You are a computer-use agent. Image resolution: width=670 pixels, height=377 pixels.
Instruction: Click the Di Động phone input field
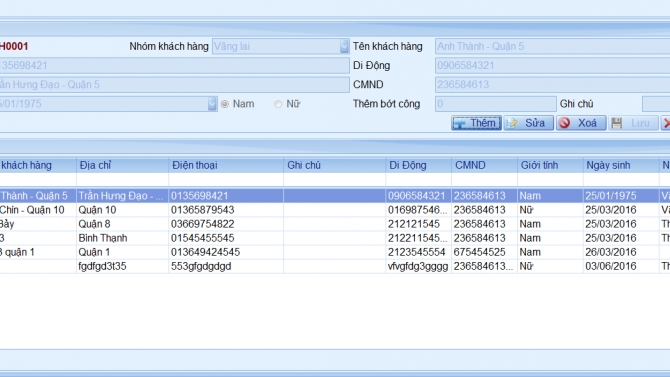(x=552, y=65)
